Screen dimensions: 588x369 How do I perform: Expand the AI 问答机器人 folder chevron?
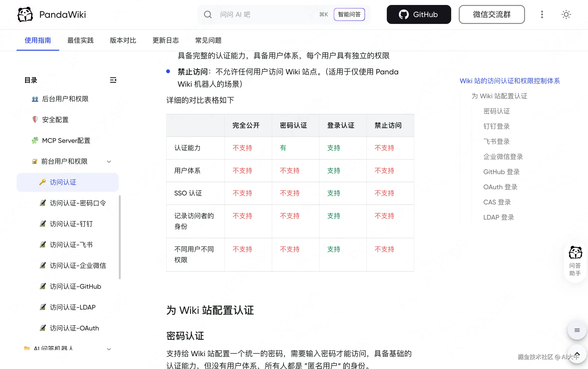coord(109,349)
